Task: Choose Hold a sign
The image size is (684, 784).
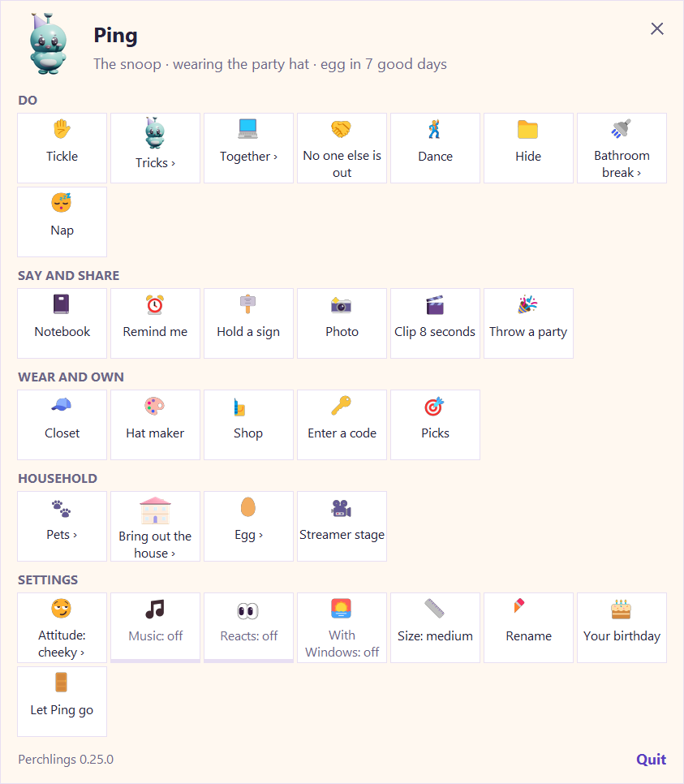Action: pyautogui.click(x=248, y=324)
